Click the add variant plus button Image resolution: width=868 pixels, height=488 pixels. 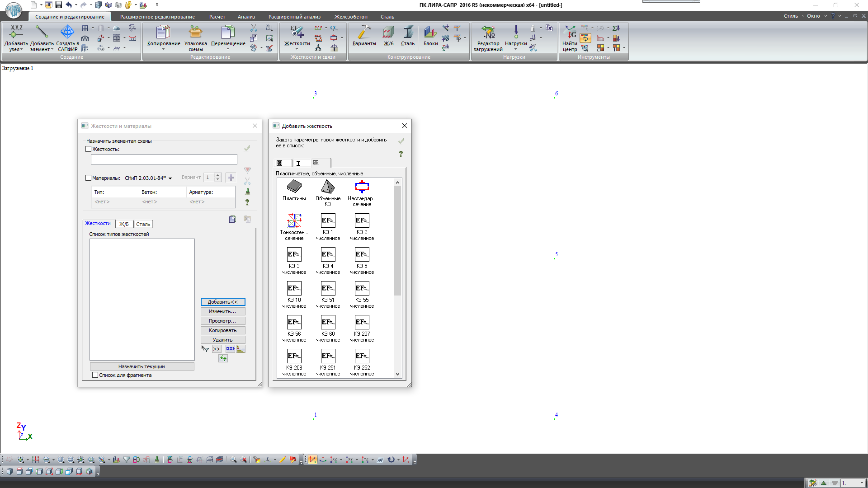(x=231, y=178)
